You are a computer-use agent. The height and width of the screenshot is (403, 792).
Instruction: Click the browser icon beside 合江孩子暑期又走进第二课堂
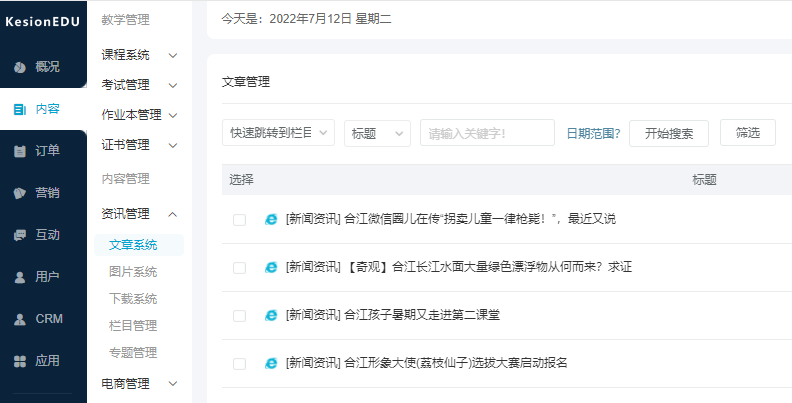[270, 315]
